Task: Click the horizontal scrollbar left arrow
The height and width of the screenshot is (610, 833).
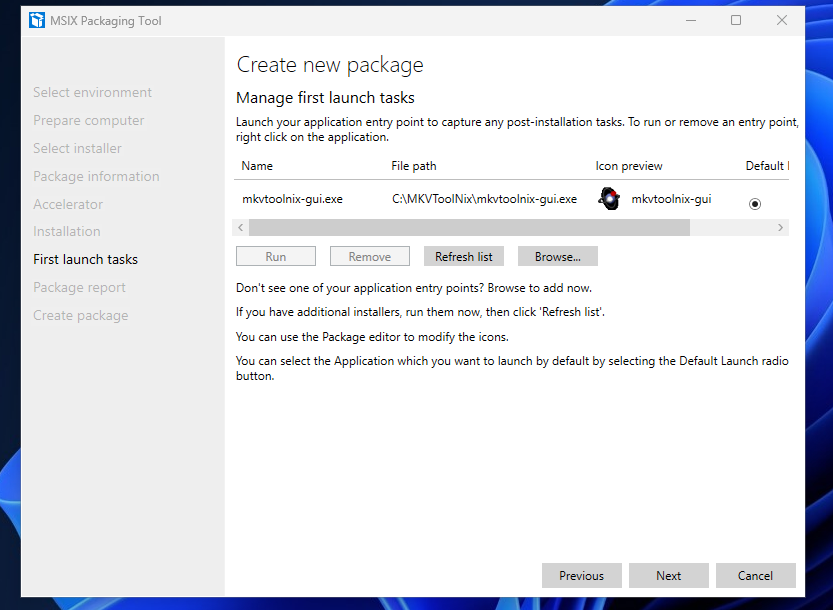Action: 241,227
